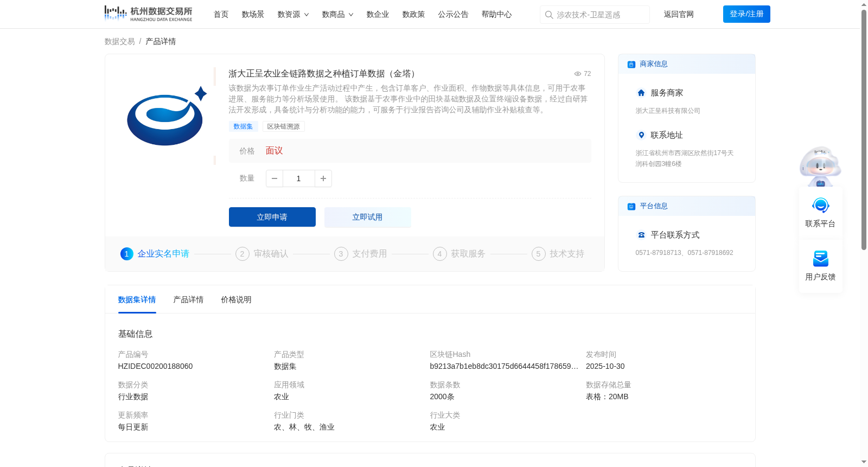Open the 用户反馈 mail icon
Image resolution: width=868 pixels, height=467 pixels.
point(821,259)
